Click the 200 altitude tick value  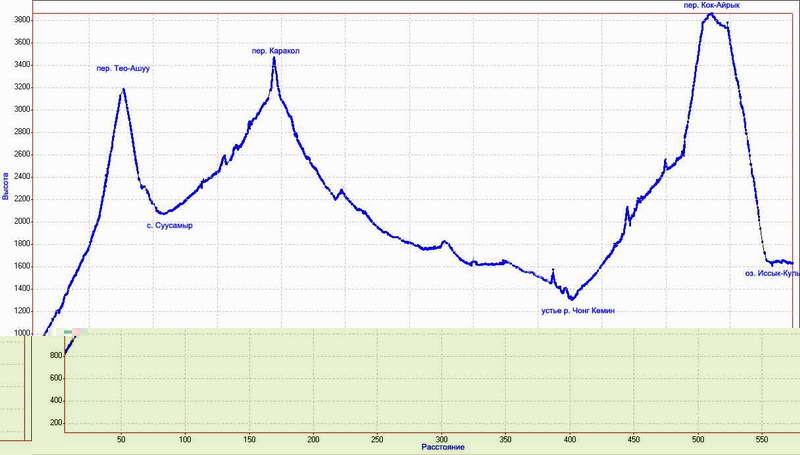pyautogui.click(x=56, y=423)
